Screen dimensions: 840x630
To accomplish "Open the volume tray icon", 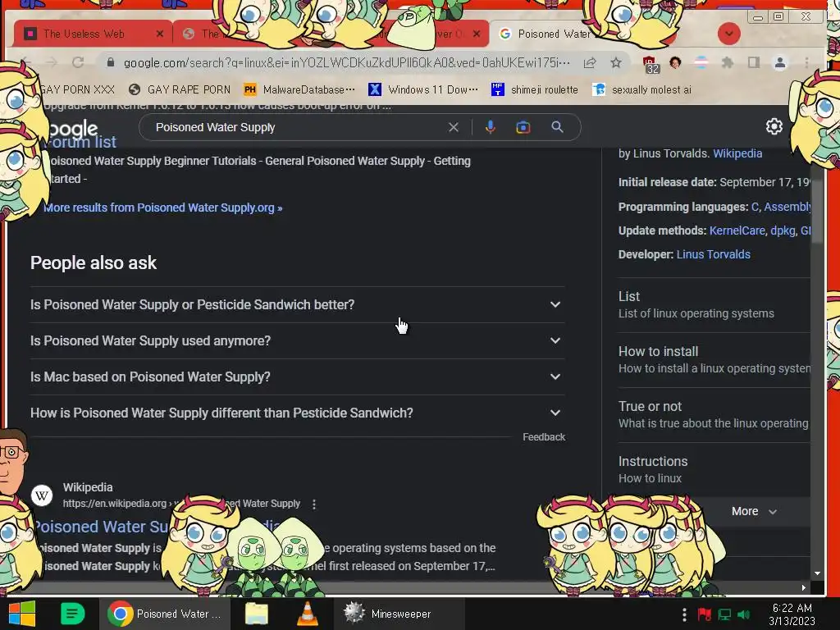I will click(744, 614).
